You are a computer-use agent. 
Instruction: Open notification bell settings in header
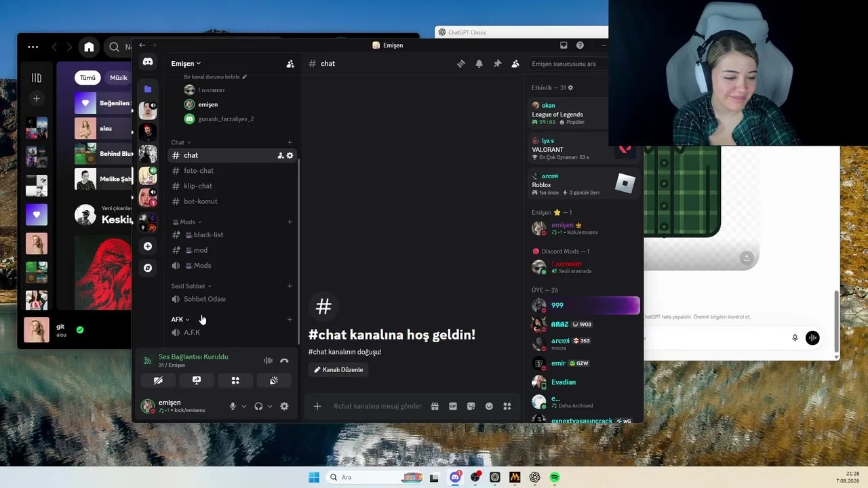479,64
